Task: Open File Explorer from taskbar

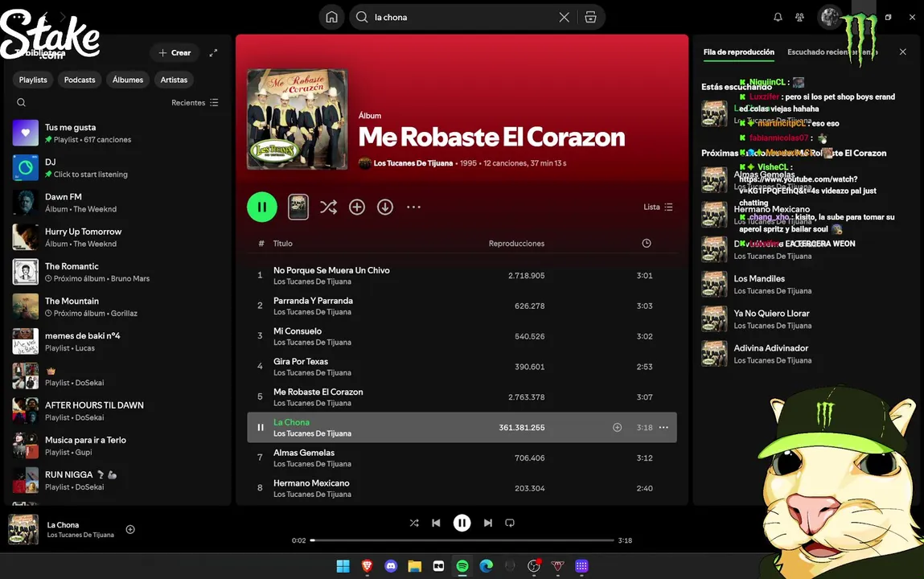Action: pos(415,566)
